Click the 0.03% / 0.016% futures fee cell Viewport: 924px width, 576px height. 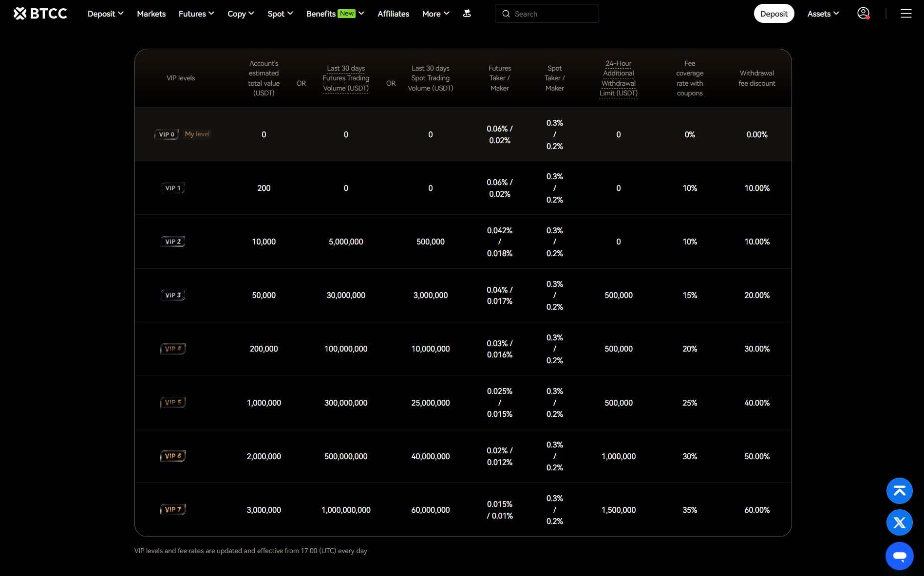pyautogui.click(x=500, y=349)
